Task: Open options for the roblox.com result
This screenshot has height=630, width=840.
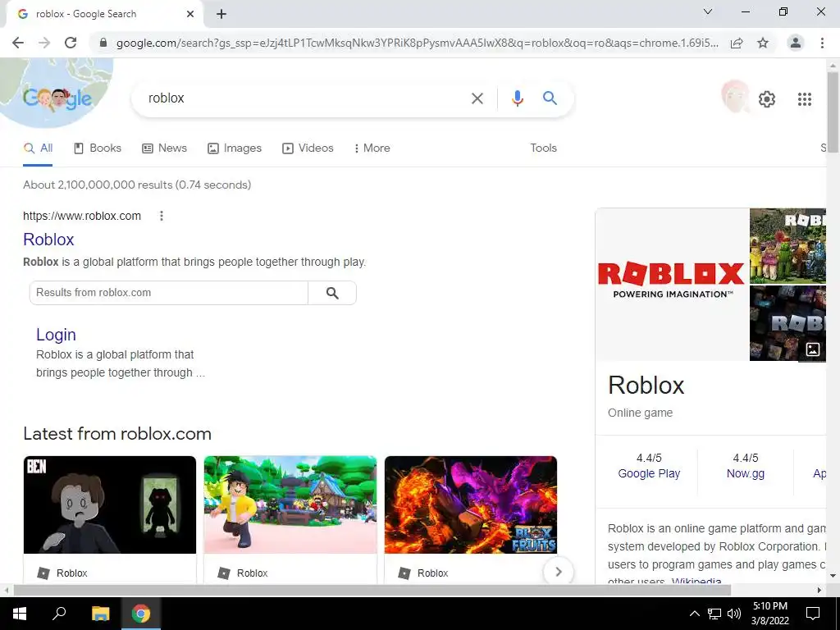Action: pyautogui.click(x=162, y=216)
